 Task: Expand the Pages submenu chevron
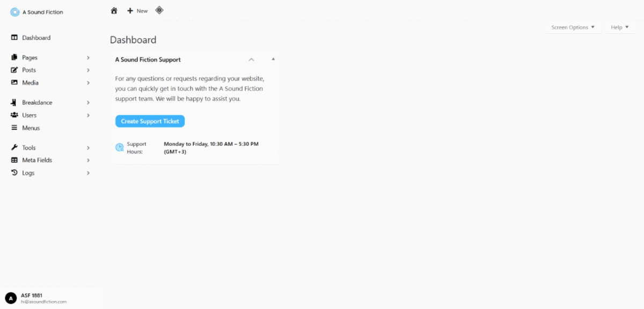[88, 57]
